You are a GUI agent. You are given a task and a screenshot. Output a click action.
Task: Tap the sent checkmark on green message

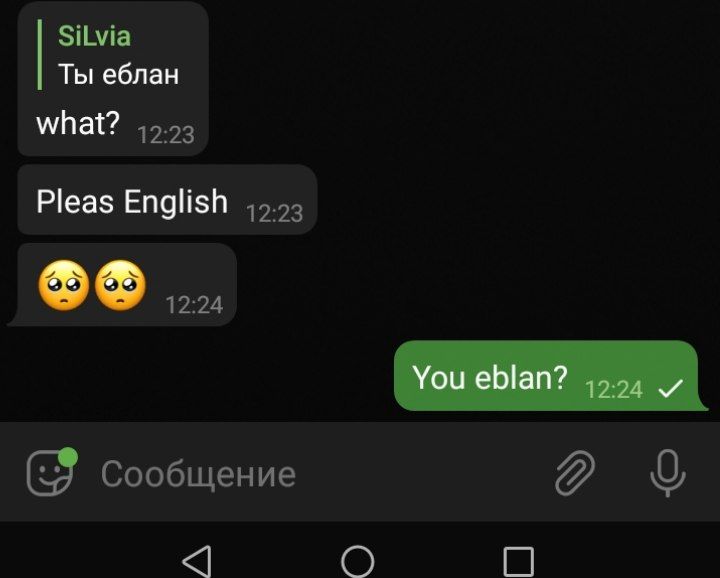670,388
